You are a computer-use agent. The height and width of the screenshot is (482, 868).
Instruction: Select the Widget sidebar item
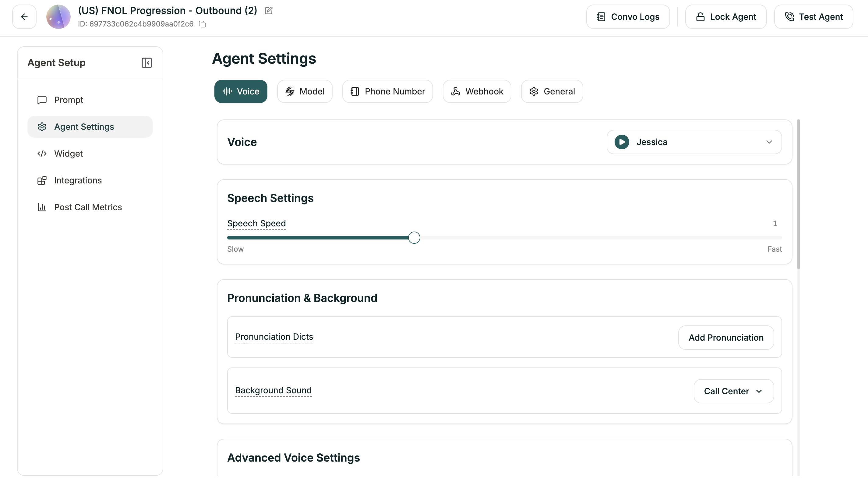pos(69,153)
